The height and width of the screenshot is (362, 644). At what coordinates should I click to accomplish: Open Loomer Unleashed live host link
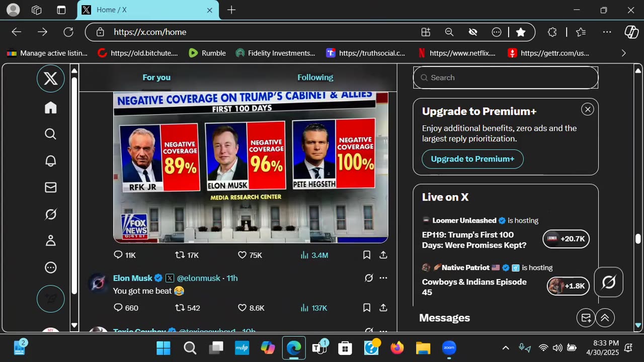(x=464, y=220)
